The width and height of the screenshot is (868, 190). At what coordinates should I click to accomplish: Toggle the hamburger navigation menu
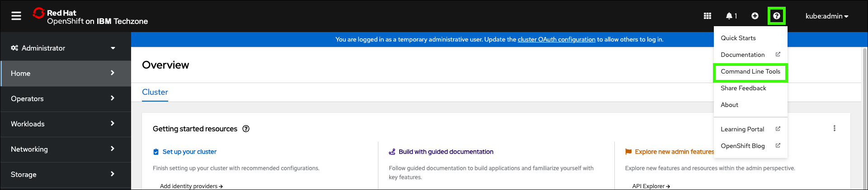[x=16, y=16]
